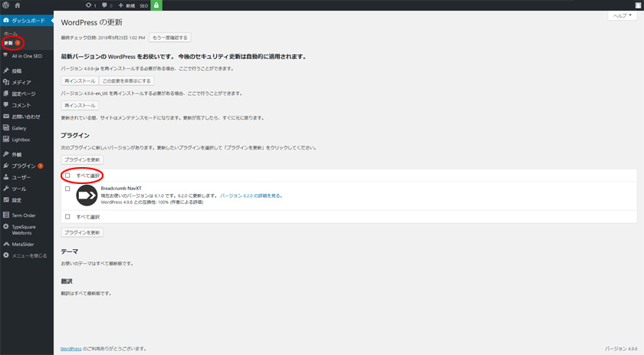Viewport: 644px width, 355px height.
Task: Open All in One SEO shield icon
Action: pos(6,55)
